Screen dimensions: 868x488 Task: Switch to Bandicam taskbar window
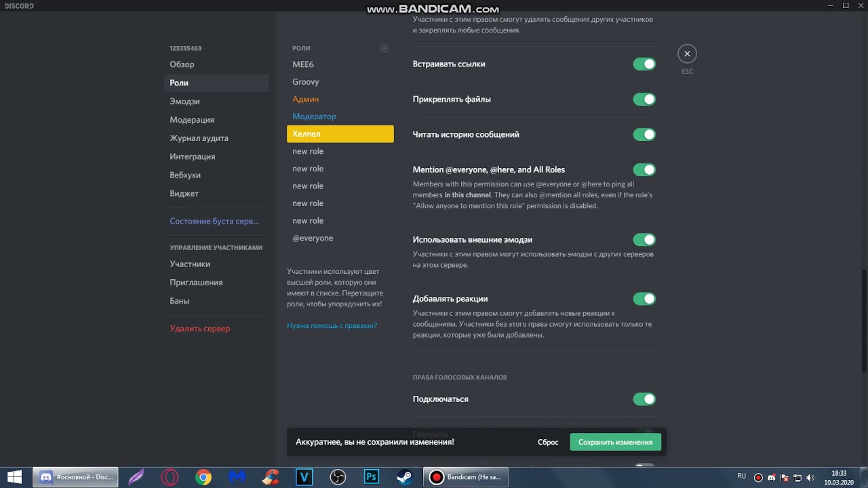465,477
